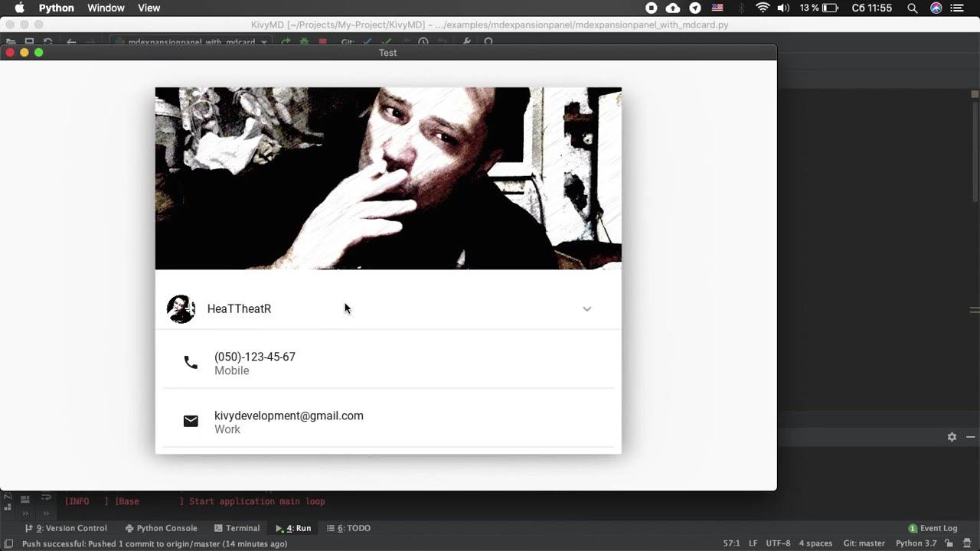Click the Mobile label under the phone number
The width and height of the screenshot is (980, 551).
point(232,370)
